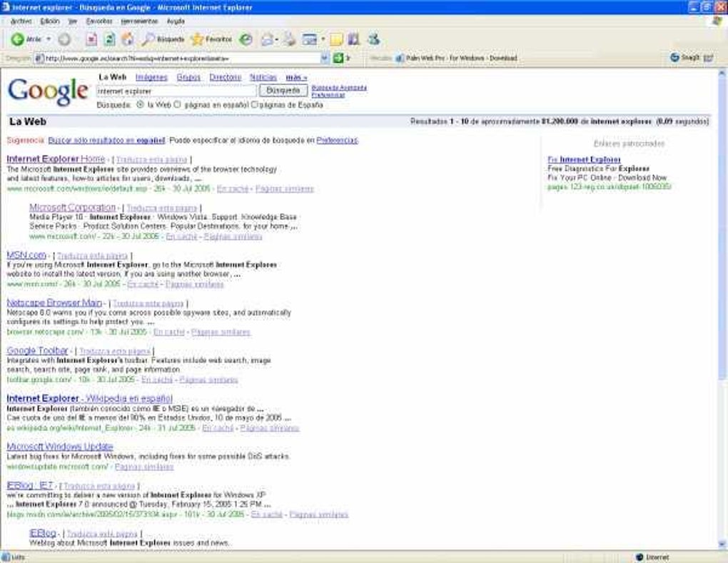
Task: Open the Favoritos star toolbar button
Action: point(211,39)
